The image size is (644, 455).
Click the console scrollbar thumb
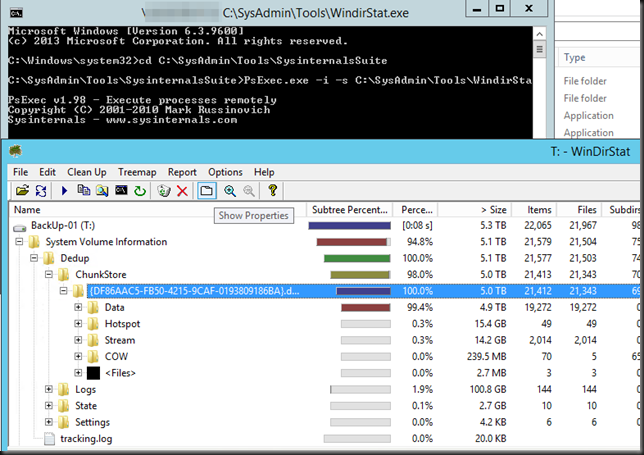coord(540,50)
